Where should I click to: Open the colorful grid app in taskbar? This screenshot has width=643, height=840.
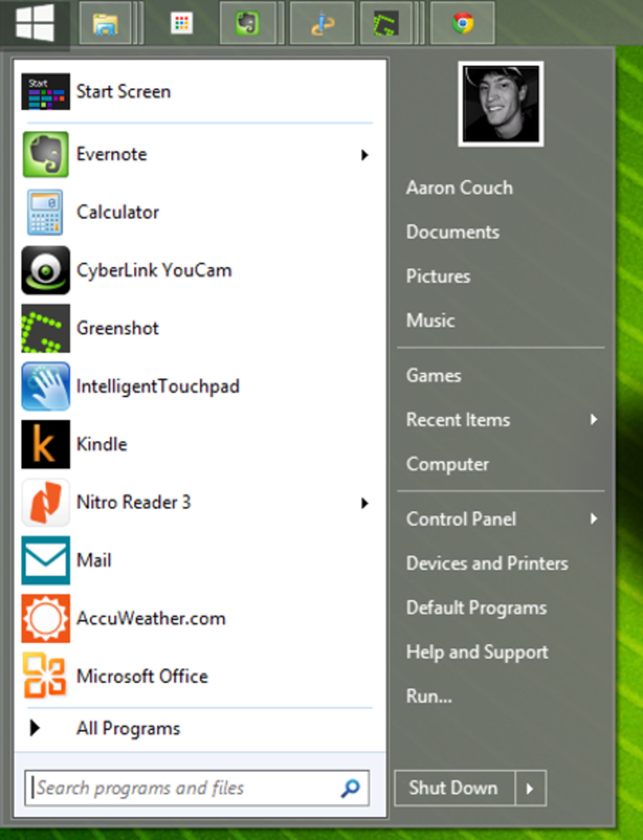click(x=182, y=24)
